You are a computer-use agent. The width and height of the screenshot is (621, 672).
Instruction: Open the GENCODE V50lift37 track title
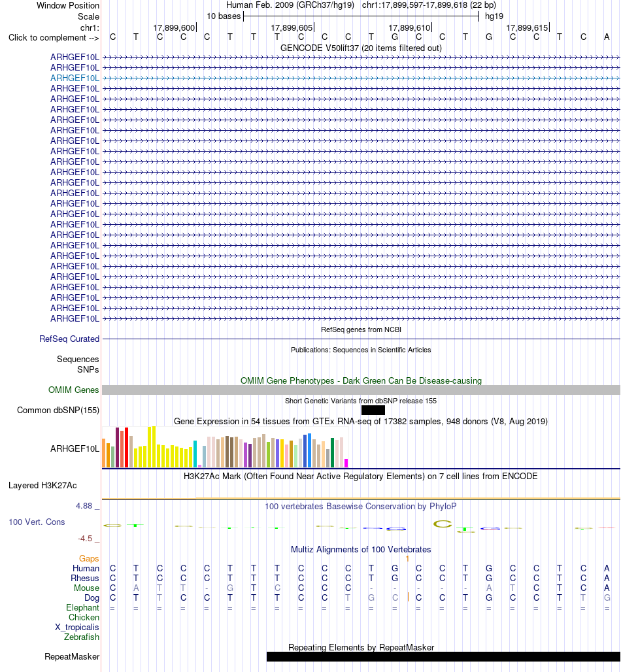coord(361,48)
